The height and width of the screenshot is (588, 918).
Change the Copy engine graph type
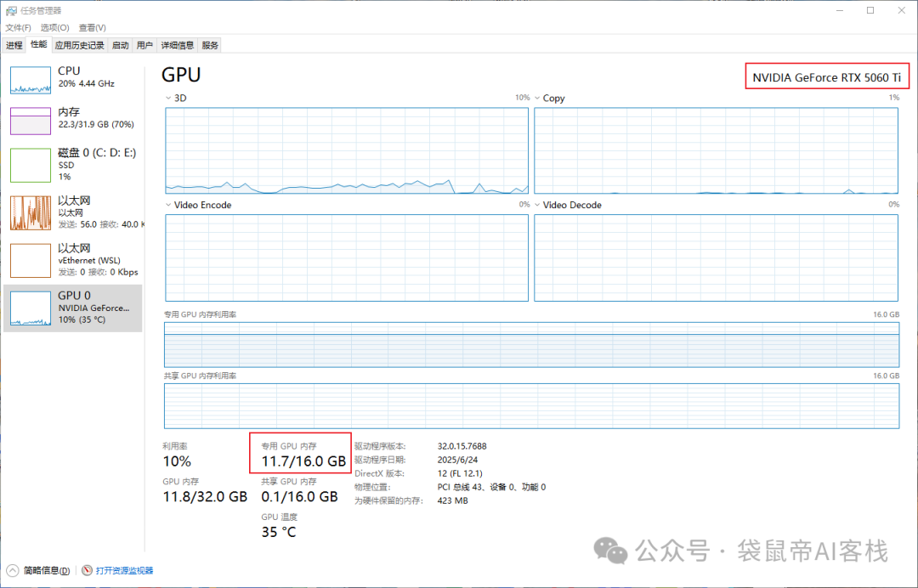tap(536, 98)
